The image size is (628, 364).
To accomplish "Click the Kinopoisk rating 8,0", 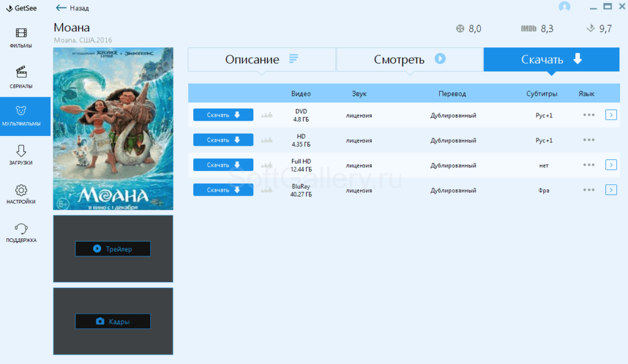I will point(469,29).
